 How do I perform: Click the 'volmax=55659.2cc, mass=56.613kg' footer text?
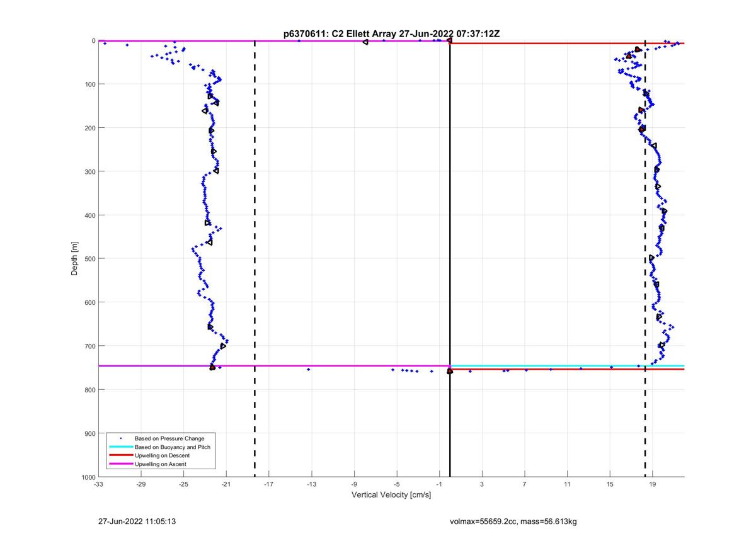[x=513, y=522]
